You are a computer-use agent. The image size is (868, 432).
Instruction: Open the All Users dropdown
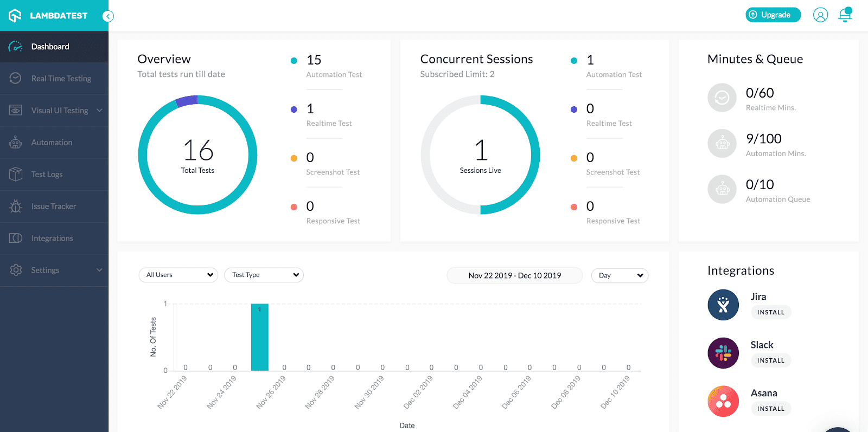click(x=178, y=275)
